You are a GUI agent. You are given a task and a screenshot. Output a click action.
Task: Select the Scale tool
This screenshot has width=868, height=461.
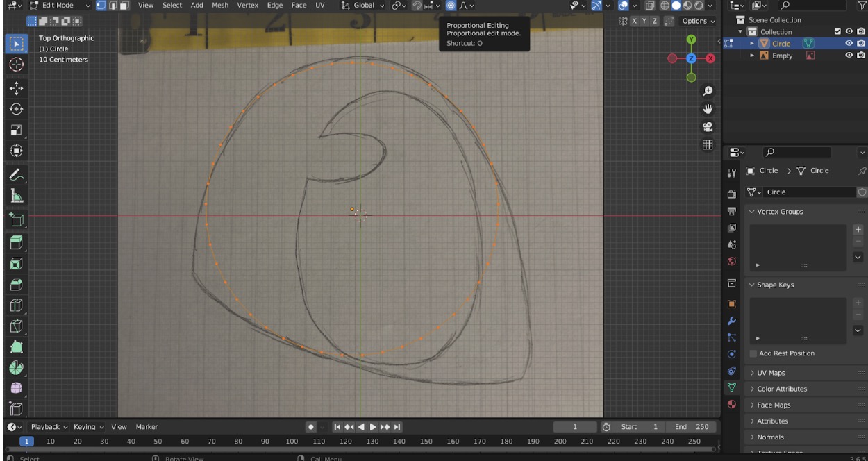[17, 130]
